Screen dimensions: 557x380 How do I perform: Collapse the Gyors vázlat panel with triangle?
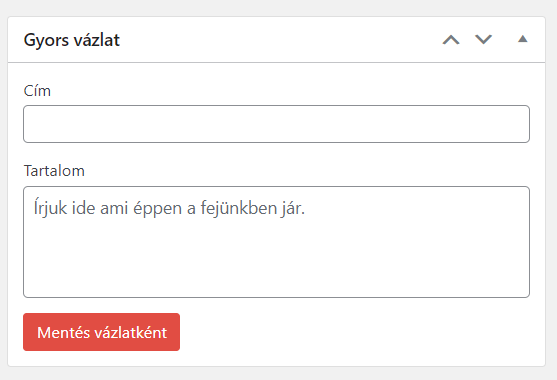(x=522, y=39)
